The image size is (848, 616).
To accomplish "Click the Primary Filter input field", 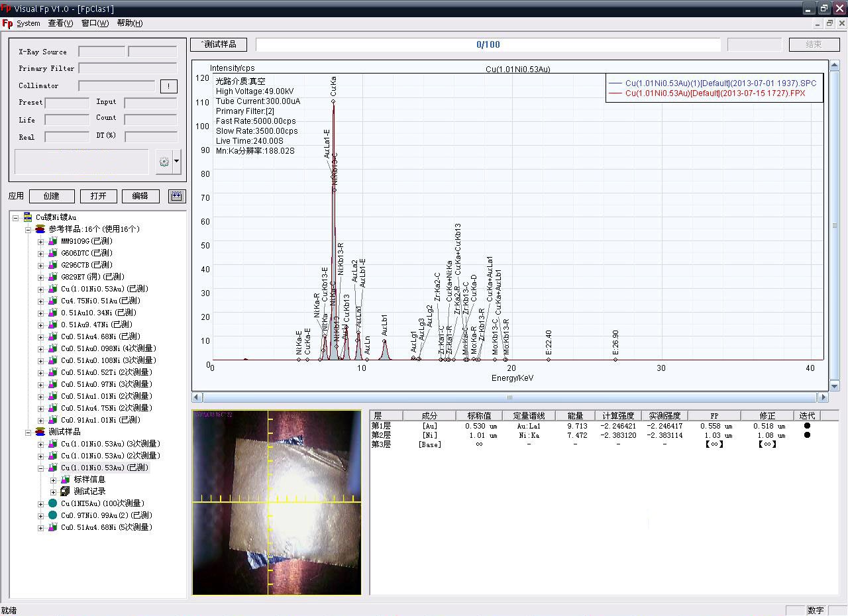I will pos(128,68).
